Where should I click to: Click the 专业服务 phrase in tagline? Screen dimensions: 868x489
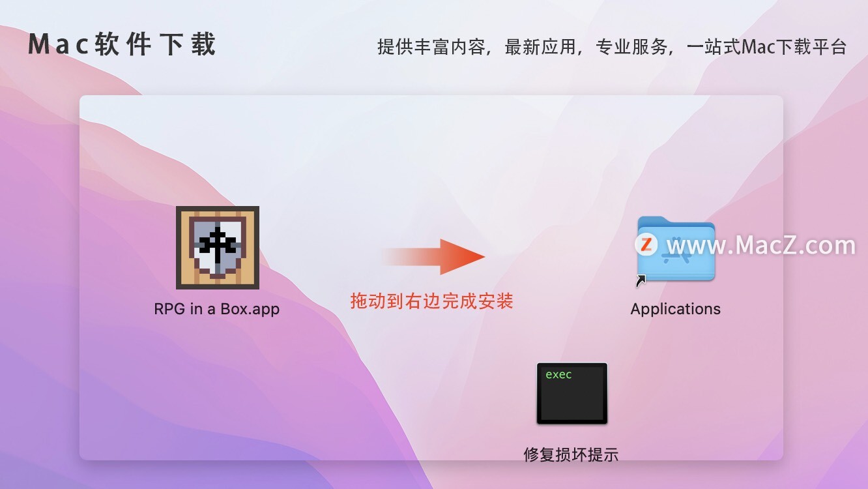pyautogui.click(x=631, y=47)
